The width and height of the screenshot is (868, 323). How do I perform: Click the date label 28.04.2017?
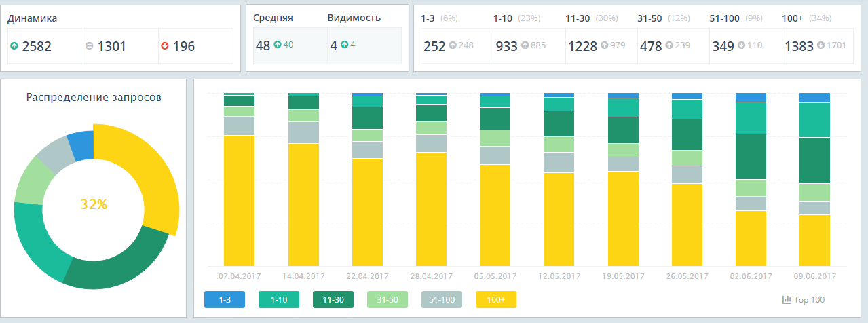point(431,276)
